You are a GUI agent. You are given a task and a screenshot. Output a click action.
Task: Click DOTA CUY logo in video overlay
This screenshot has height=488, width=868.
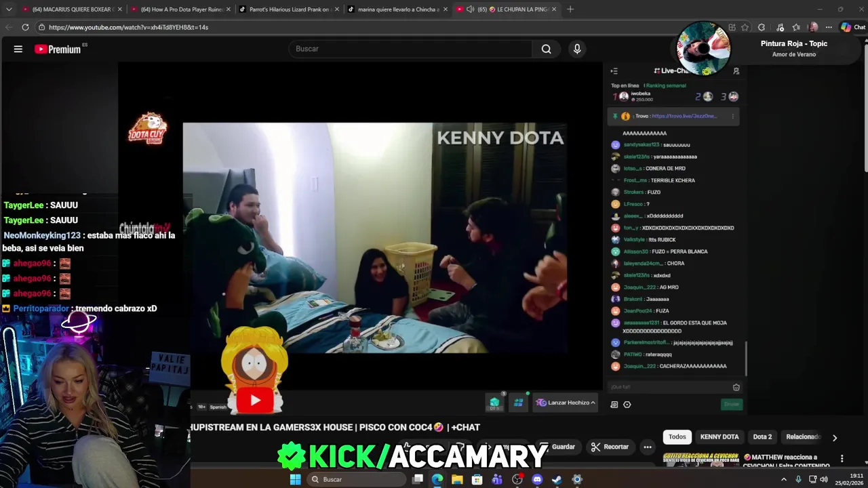pos(148,127)
